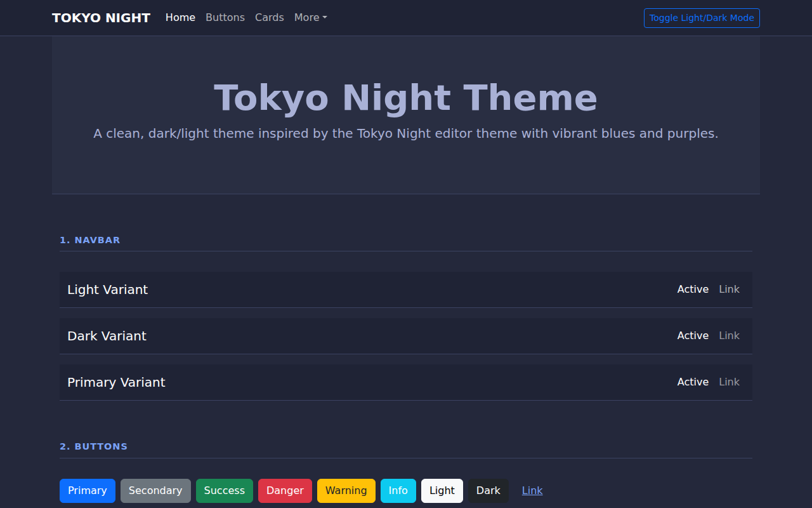
Task: Open the Home nav link
Action: point(180,18)
